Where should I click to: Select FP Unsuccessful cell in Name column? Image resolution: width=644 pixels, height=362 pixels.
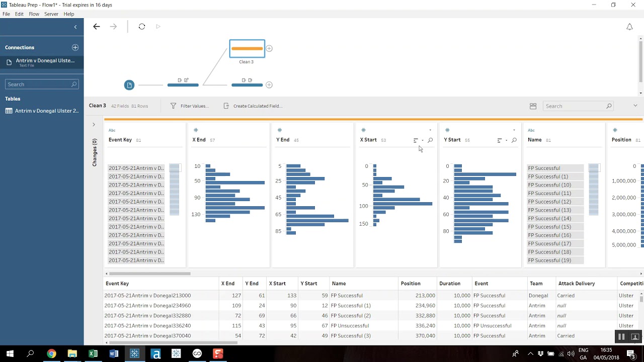click(x=350, y=326)
